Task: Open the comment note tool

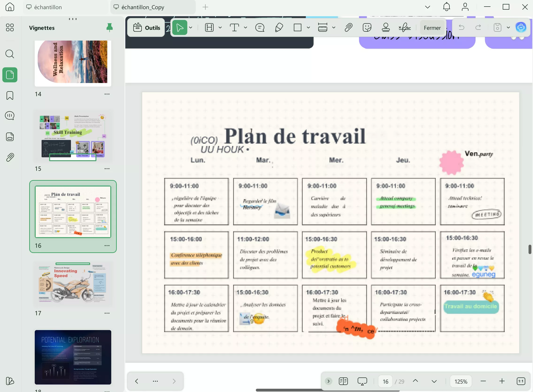Action: (260, 27)
